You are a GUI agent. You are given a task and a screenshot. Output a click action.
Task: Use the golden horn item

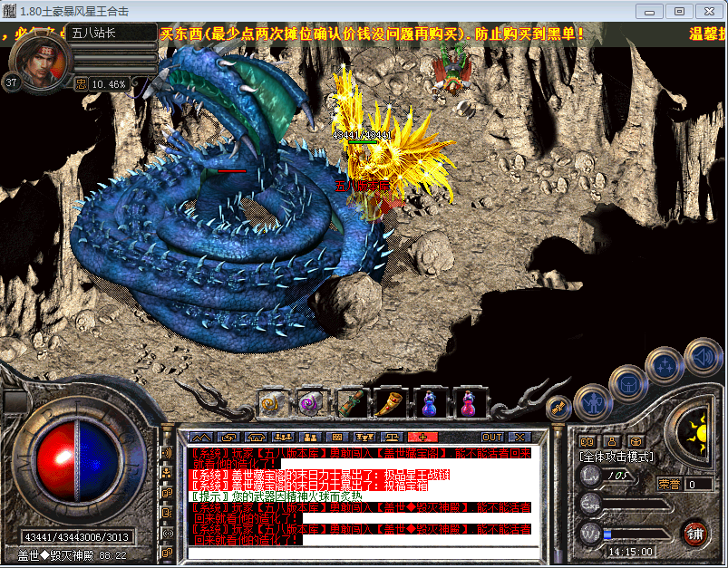tap(390, 402)
